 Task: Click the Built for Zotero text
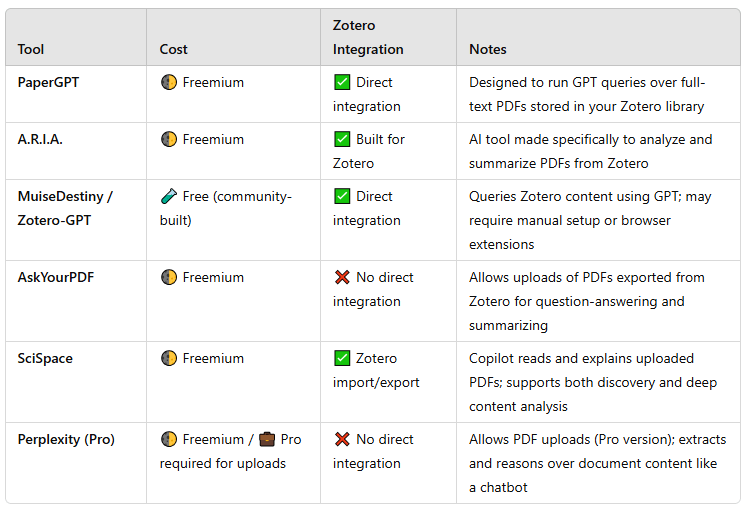pos(369,151)
